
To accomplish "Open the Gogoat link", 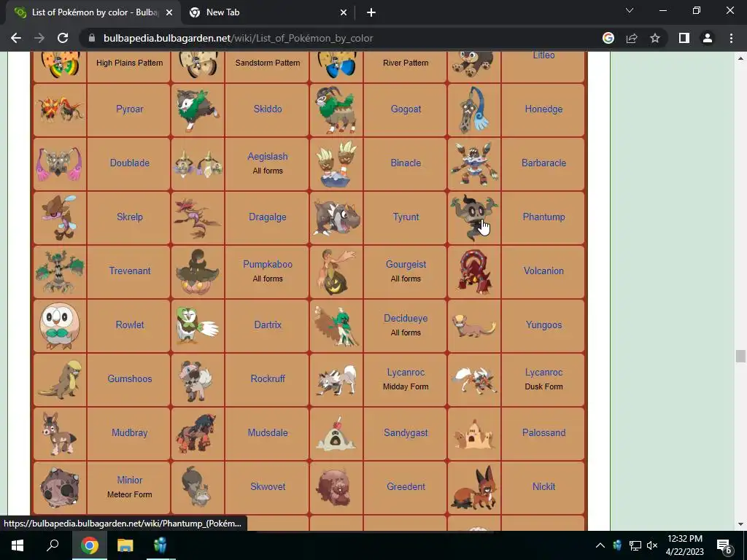I will tap(406, 109).
